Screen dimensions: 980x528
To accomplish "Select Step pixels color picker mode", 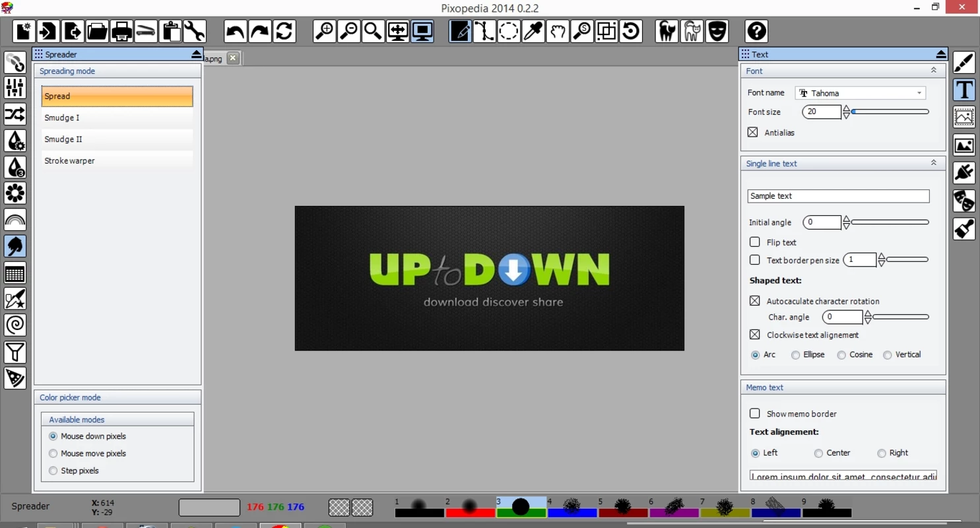I will [x=53, y=471].
